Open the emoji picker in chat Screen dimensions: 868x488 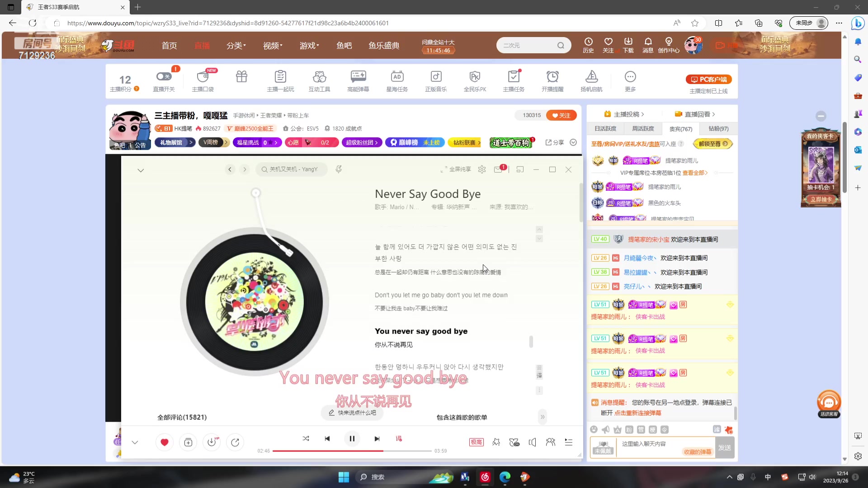click(594, 430)
